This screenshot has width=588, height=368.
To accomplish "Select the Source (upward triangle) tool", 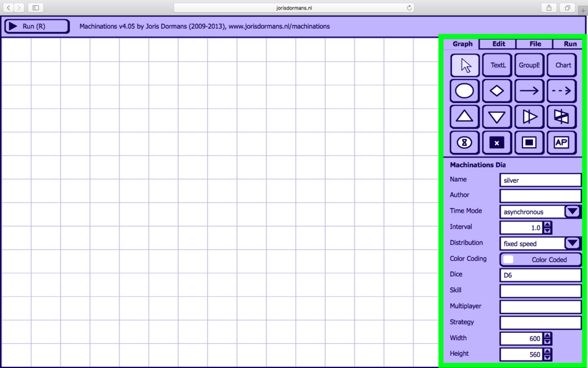I will click(x=465, y=117).
